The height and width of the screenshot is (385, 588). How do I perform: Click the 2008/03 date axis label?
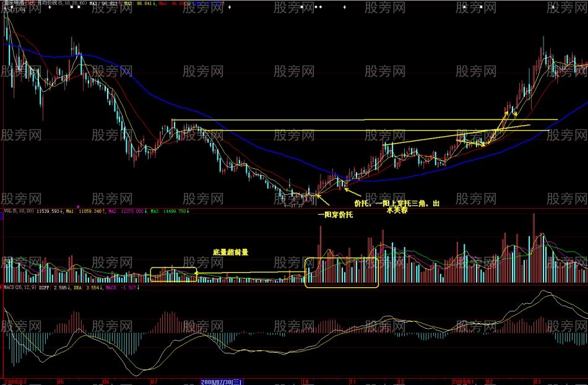(15, 382)
